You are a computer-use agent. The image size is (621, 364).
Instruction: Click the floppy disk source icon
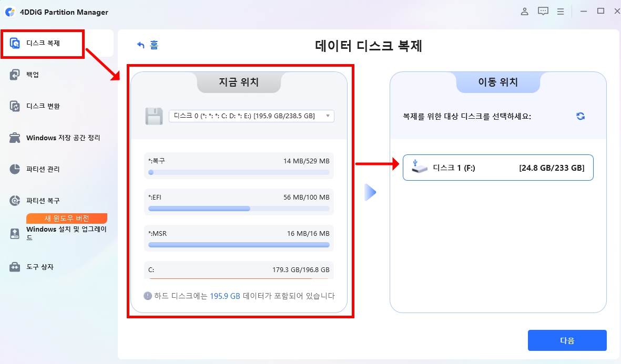[154, 116]
